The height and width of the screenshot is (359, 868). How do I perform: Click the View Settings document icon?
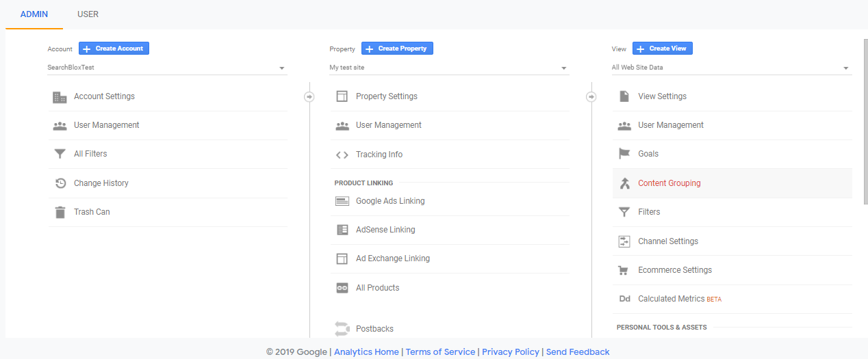pyautogui.click(x=624, y=96)
